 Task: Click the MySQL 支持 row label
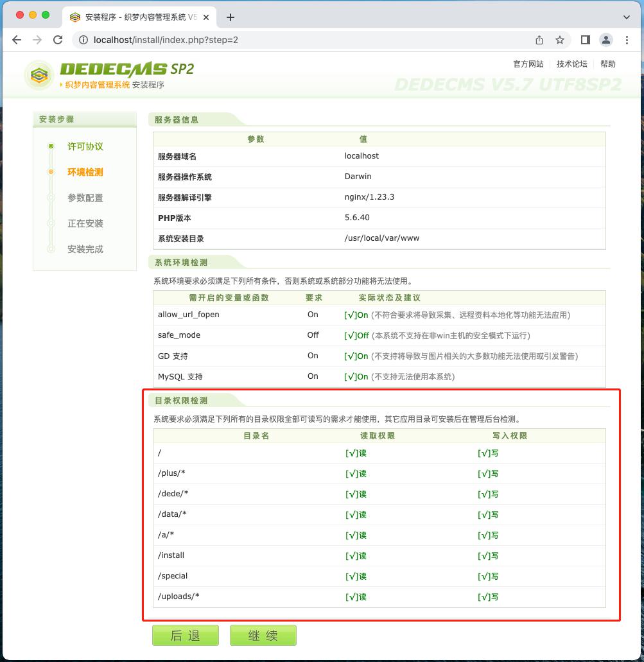[x=180, y=377]
